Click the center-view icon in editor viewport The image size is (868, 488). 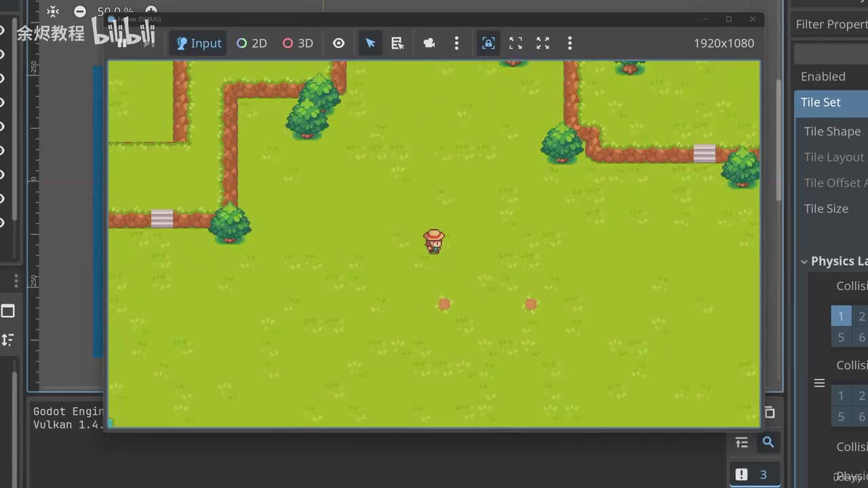[53, 12]
